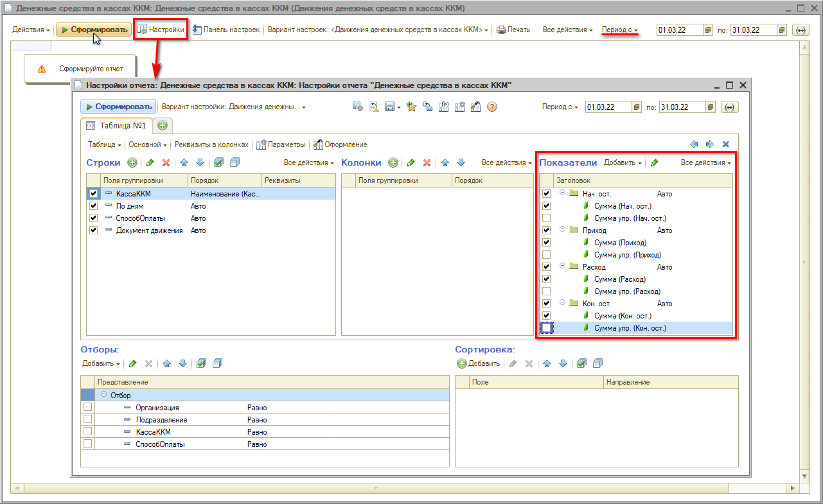Click Реквизиты в колонках menu item
Screen dimensions: 823x504
[211, 144]
